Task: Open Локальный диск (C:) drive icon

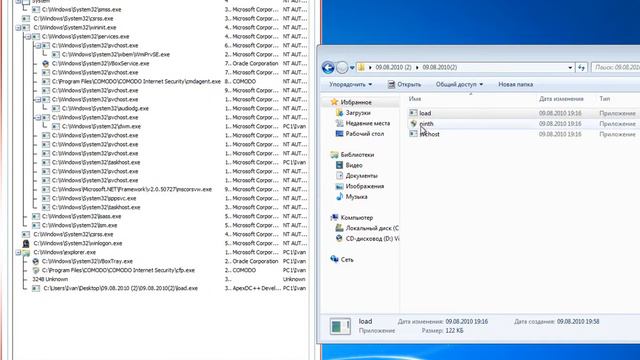Action: [339, 228]
